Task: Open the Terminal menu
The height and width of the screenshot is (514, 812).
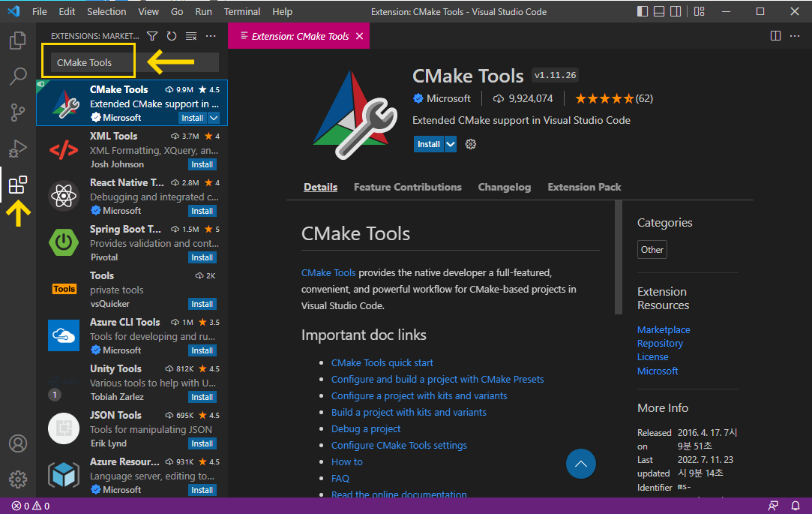Action: pos(242,11)
